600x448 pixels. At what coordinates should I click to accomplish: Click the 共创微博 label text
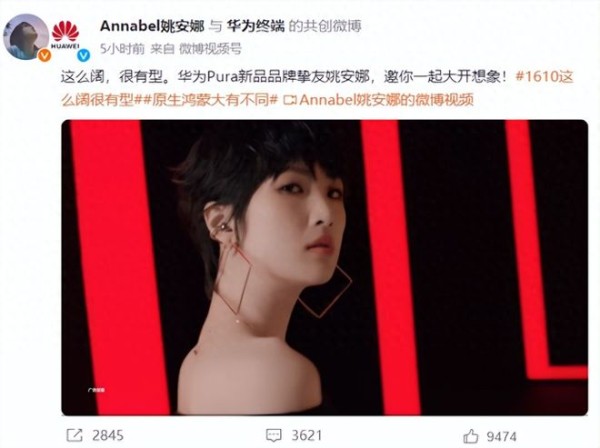coord(332,26)
